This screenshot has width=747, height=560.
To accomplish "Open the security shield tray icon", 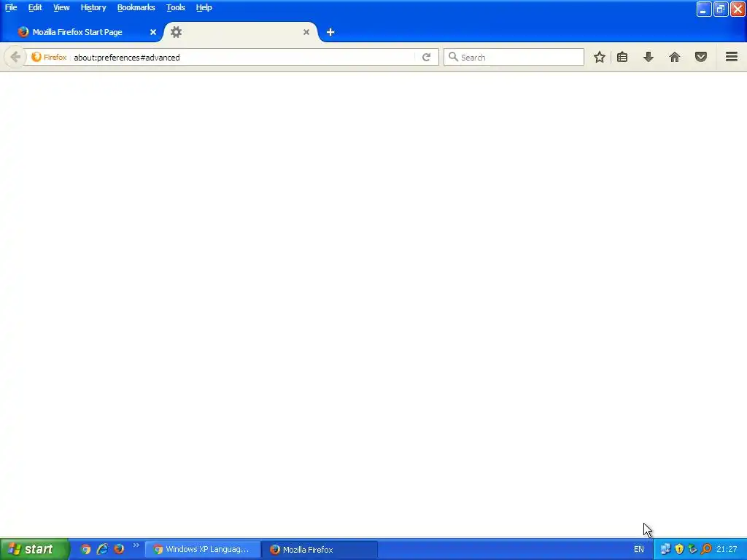I will [679, 550].
